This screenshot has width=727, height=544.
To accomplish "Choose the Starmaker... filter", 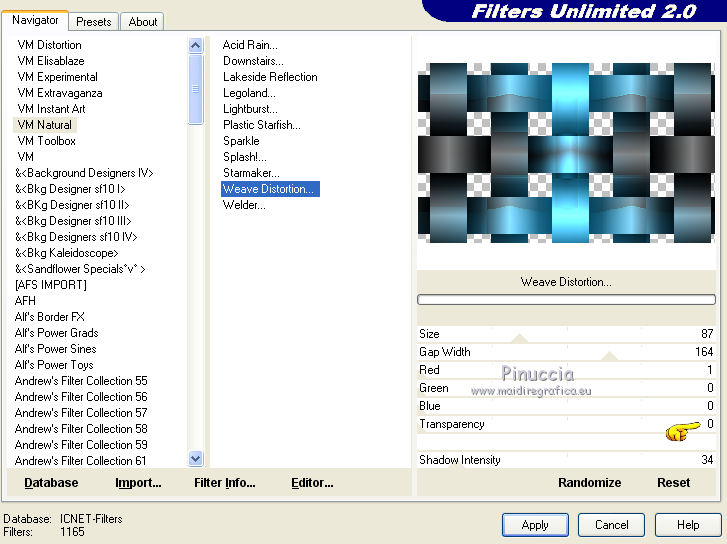I will (x=251, y=173).
